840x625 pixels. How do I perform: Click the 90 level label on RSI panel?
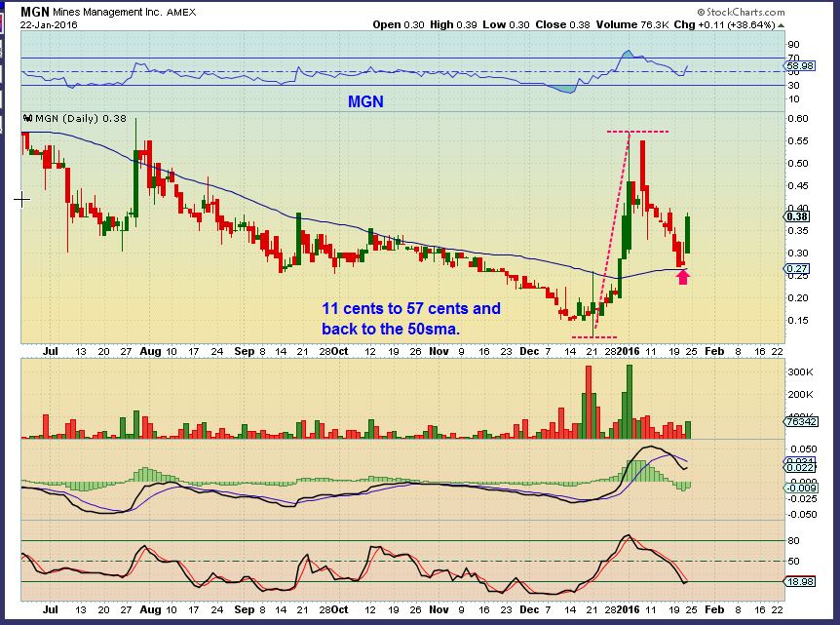tap(793, 45)
